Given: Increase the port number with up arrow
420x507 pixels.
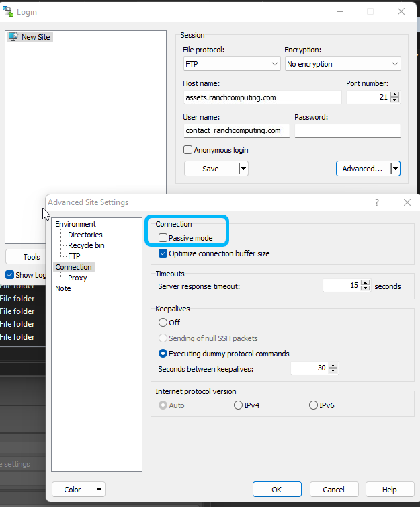Looking at the screenshot, I should click(395, 94).
